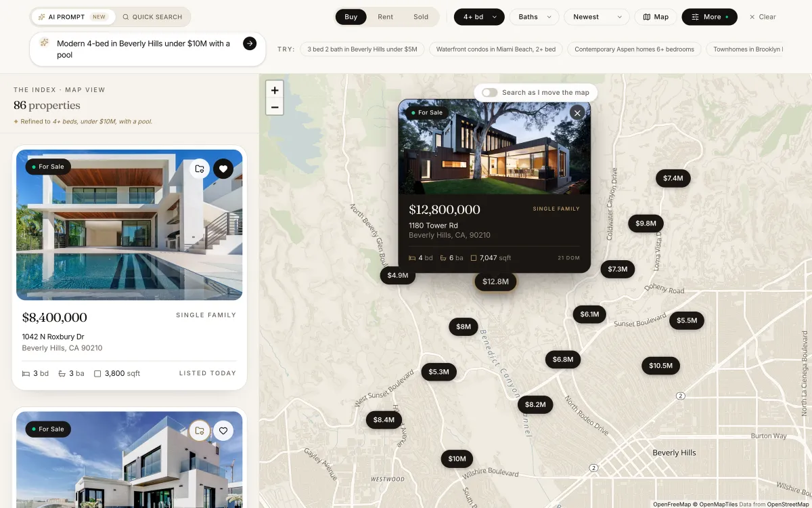Submit the AI prompt with arrow button
This screenshot has width=812, height=508.
tap(250, 43)
